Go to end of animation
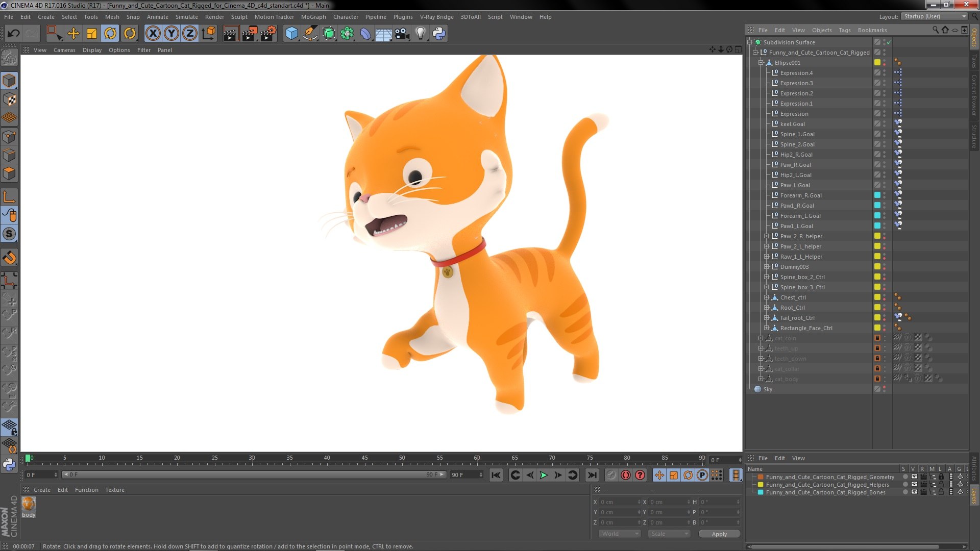The image size is (980, 551). (592, 475)
